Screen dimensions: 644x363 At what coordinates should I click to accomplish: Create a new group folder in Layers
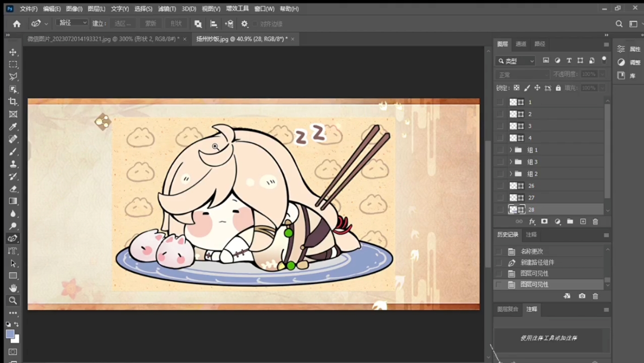[570, 221]
